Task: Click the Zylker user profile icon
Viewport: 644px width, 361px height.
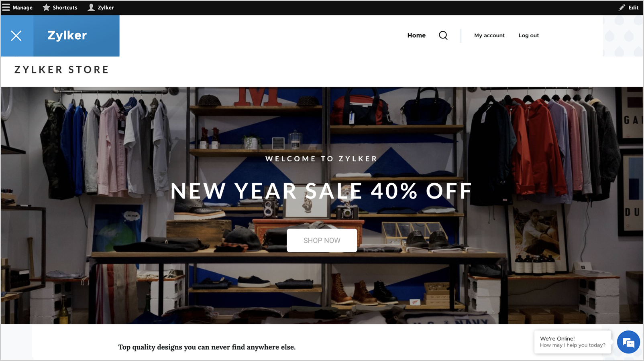Action: (x=92, y=7)
